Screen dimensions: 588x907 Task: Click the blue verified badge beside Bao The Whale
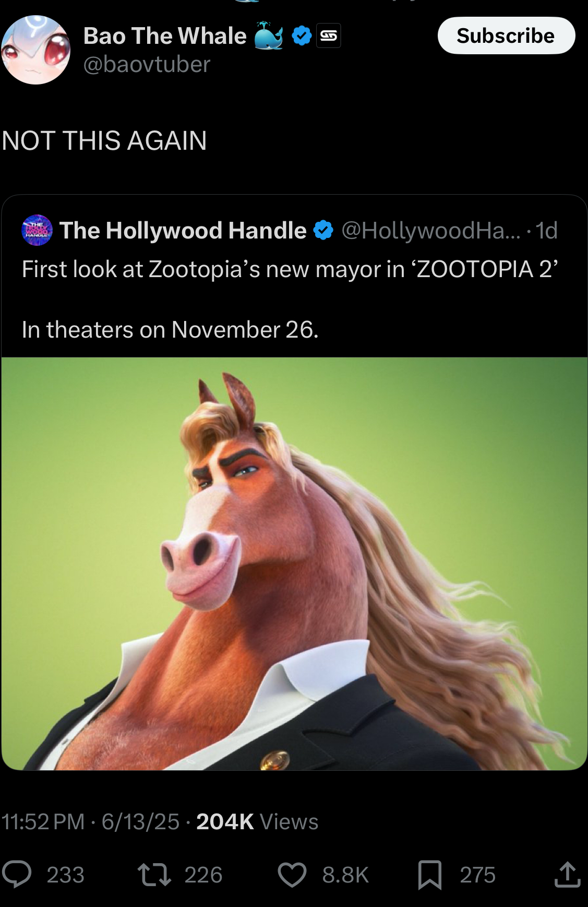(302, 36)
